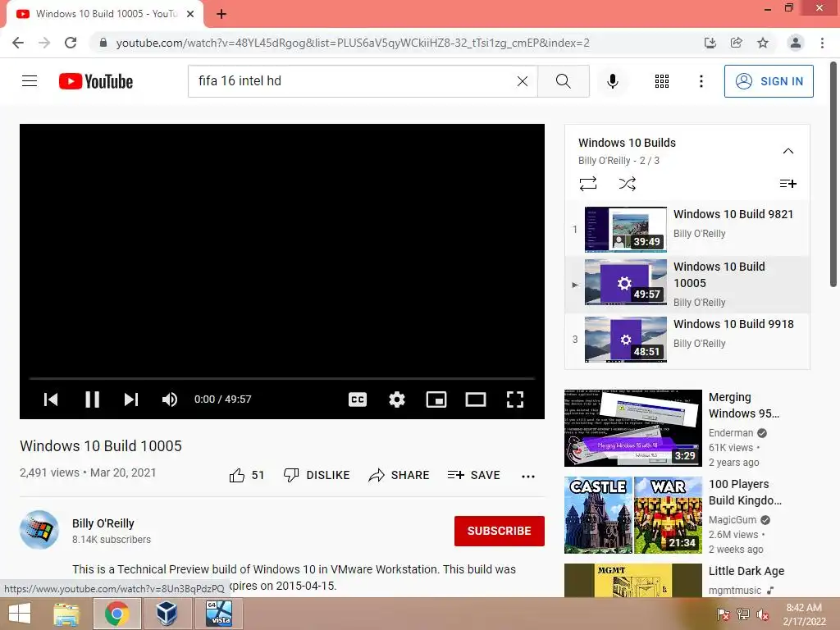Open the YouTube hamburger guide menu
This screenshot has width=840, height=630.
[30, 81]
